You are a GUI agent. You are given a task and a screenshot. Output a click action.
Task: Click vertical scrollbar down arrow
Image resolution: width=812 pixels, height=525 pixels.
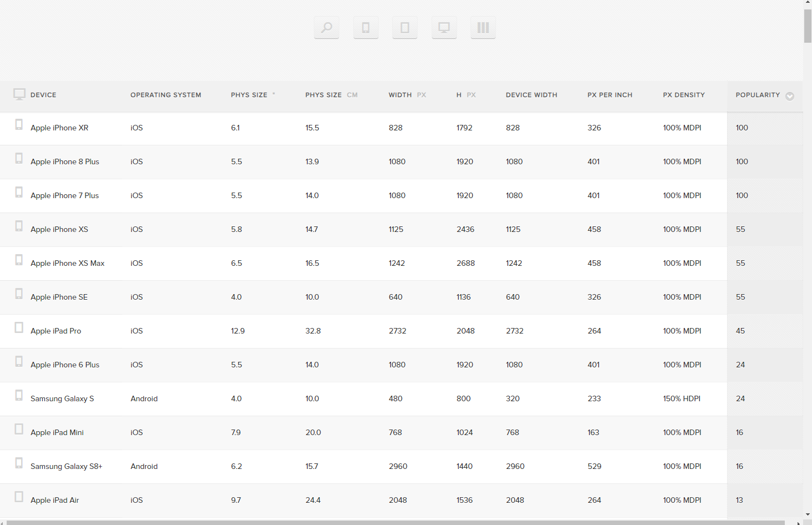point(808,515)
